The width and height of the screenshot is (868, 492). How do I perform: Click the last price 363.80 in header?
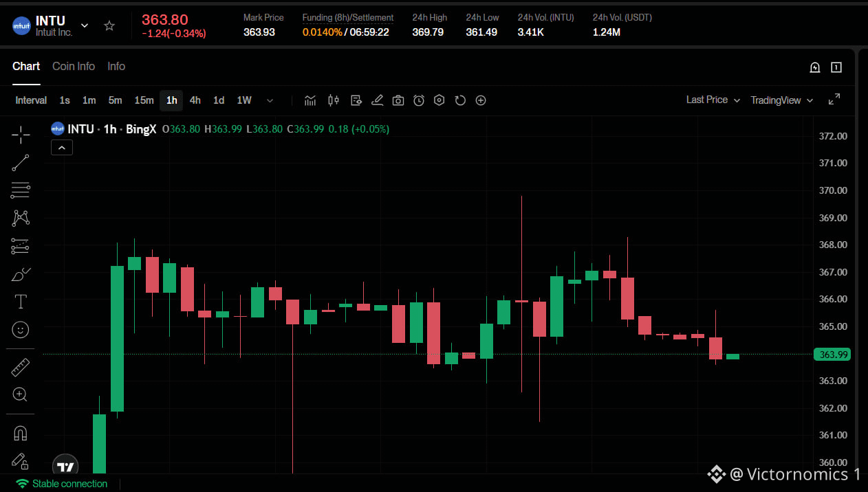[165, 20]
